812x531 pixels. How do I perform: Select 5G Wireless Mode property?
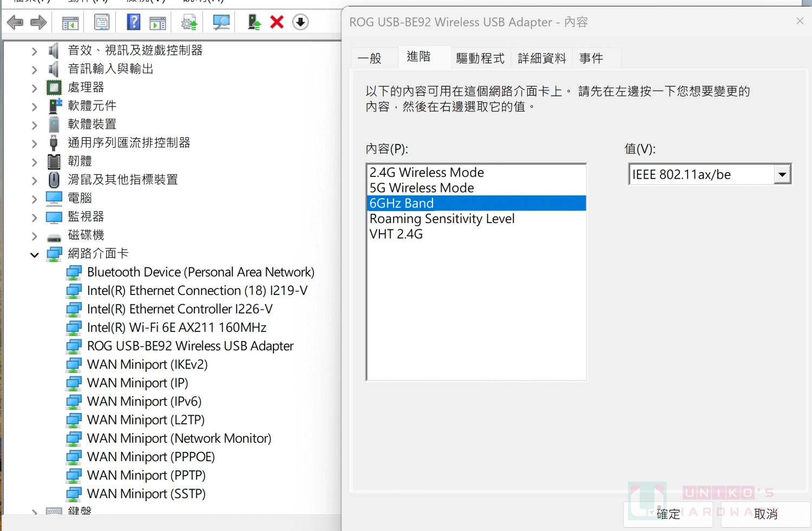[x=476, y=188]
